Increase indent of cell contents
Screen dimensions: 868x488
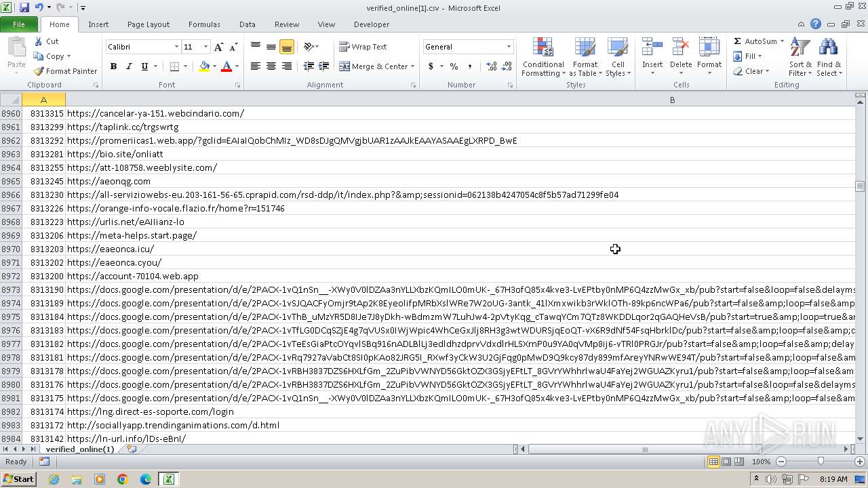324,66
